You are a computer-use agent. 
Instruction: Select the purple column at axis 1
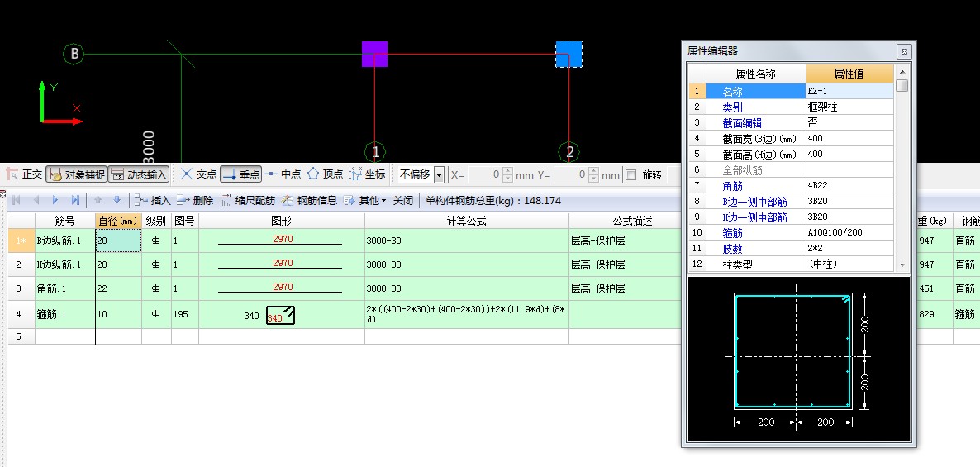pyautogui.click(x=374, y=54)
